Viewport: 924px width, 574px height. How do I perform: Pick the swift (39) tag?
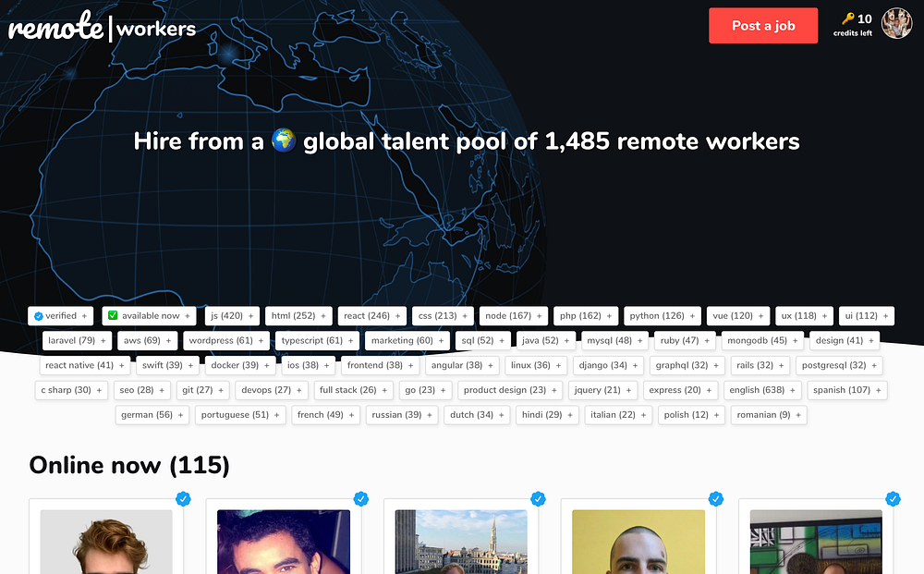pyautogui.click(x=167, y=365)
